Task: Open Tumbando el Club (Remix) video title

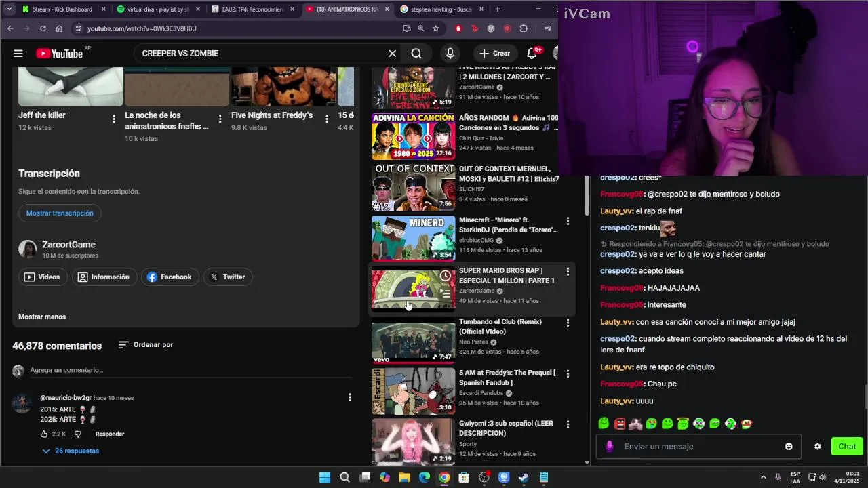Action: point(500,326)
